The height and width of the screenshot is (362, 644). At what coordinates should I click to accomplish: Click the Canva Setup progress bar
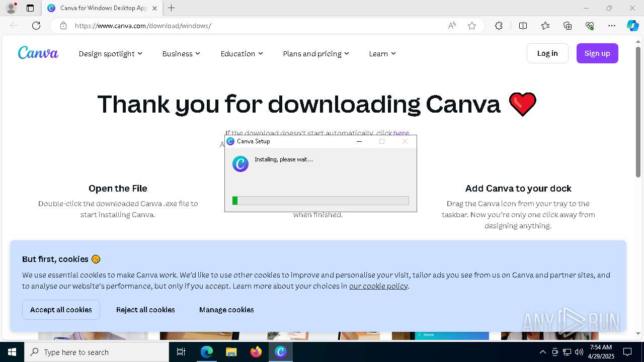[x=320, y=201]
